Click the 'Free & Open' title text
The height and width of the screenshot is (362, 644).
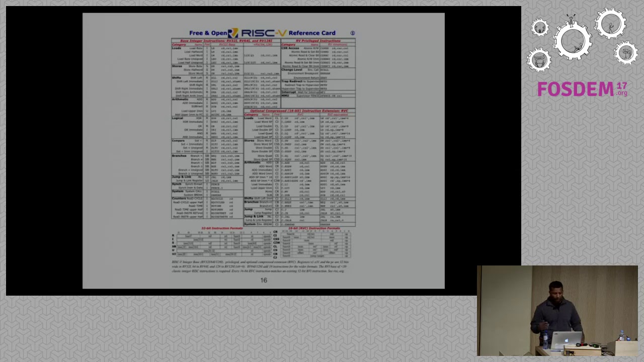(x=208, y=33)
